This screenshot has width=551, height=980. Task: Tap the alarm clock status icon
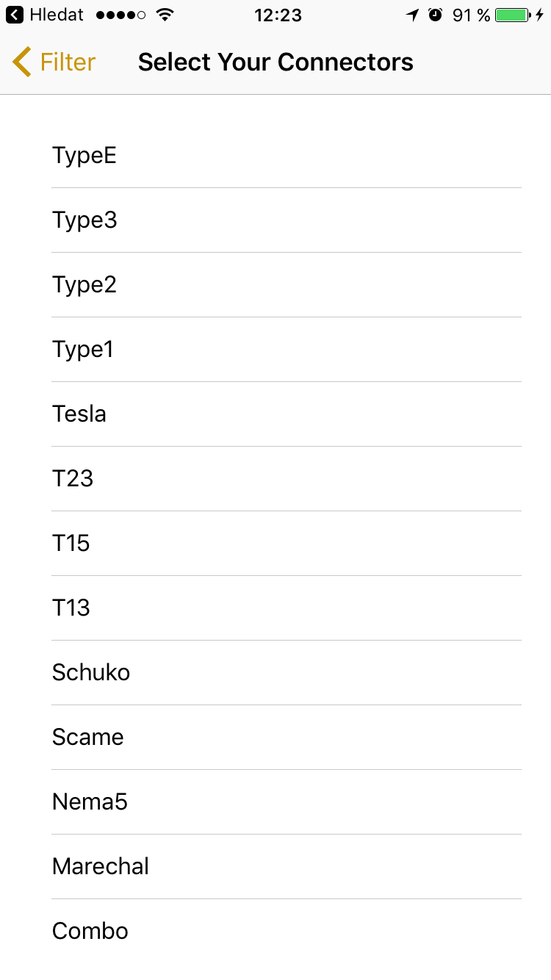[x=436, y=15]
